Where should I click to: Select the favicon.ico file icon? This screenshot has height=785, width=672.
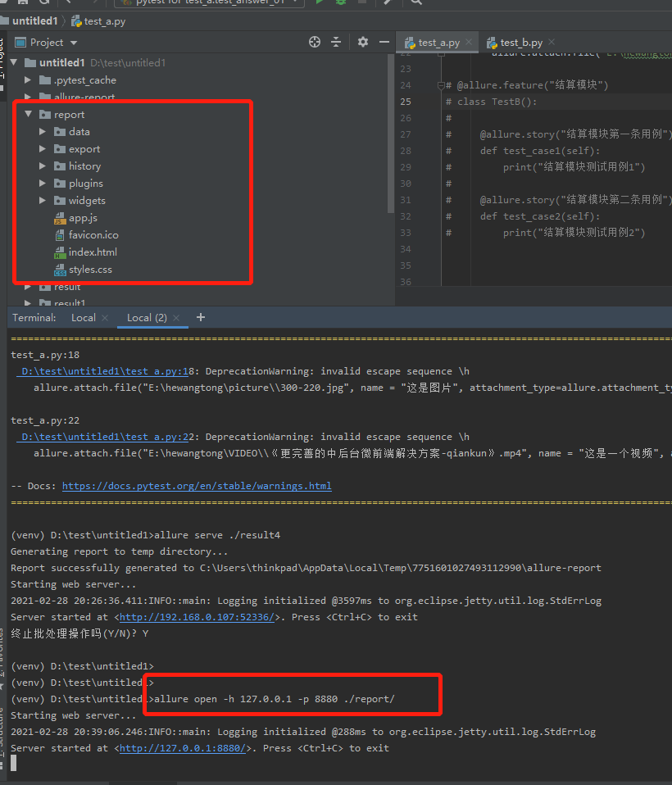click(x=60, y=235)
